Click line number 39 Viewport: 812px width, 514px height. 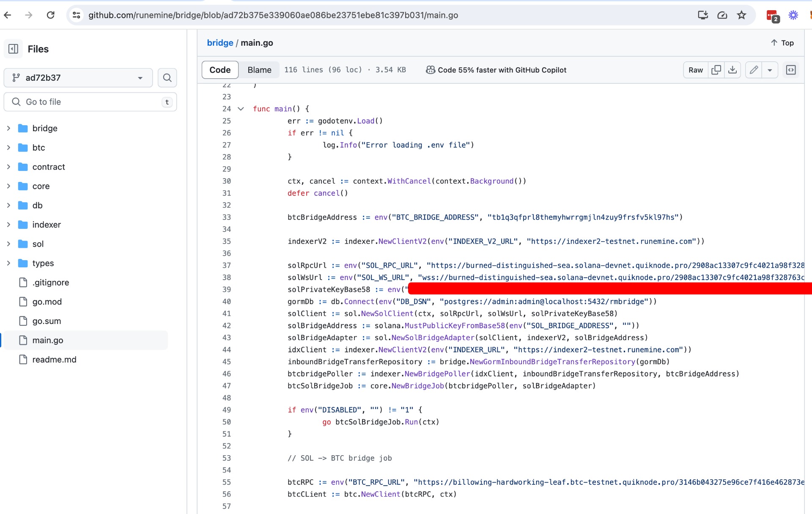point(227,289)
